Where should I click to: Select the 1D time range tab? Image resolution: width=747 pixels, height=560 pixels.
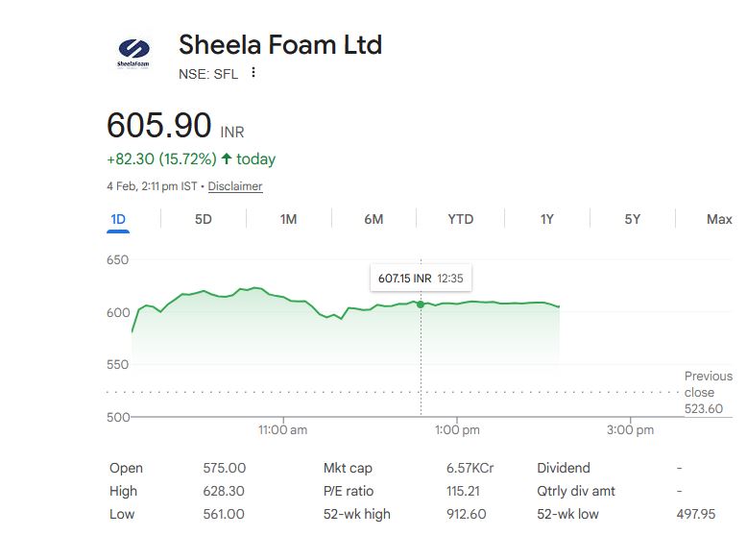tap(118, 219)
